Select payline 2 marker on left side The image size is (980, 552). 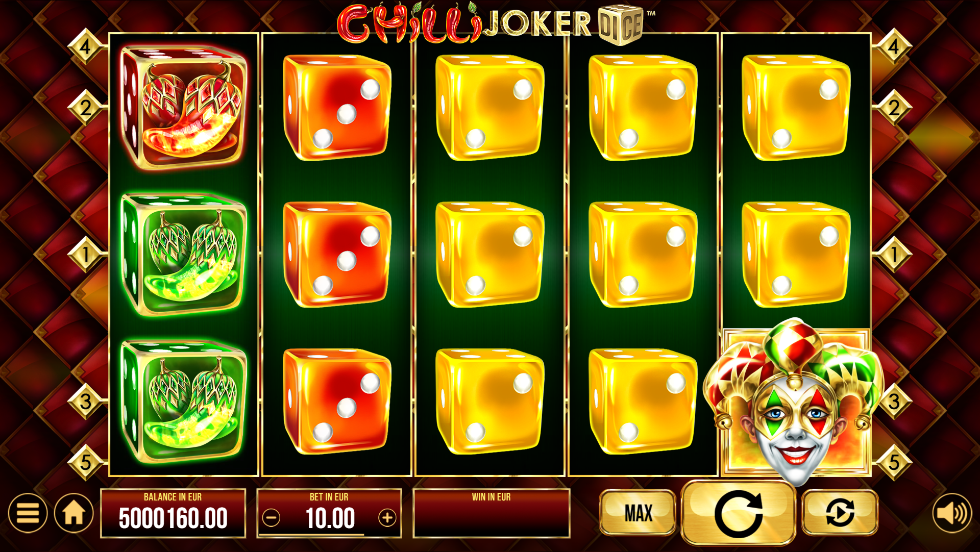(x=86, y=108)
